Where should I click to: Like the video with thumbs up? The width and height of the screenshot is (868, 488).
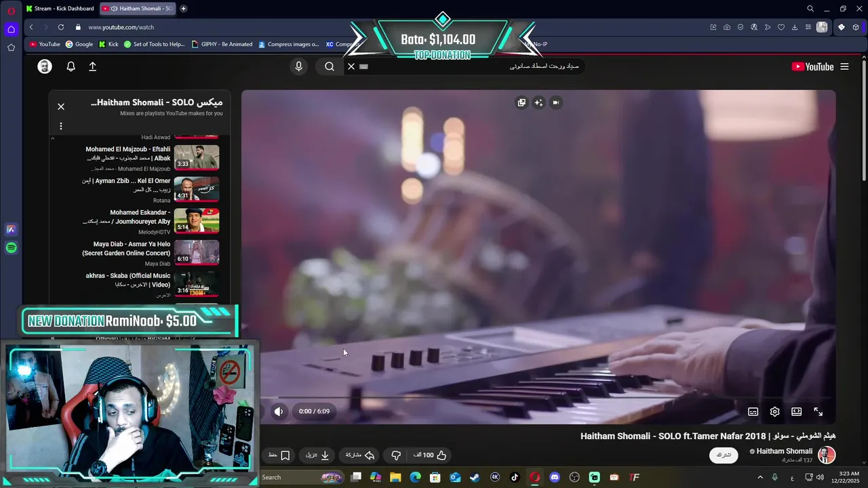pyautogui.click(x=431, y=455)
